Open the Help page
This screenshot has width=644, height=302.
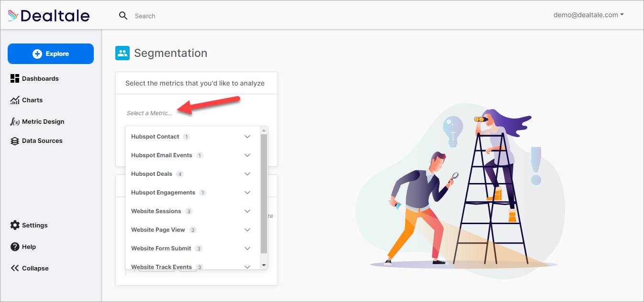point(23,247)
